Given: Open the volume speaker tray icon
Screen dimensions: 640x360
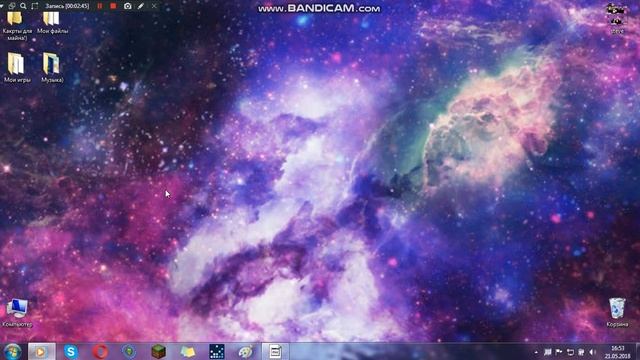Looking at the screenshot, I should tap(593, 352).
